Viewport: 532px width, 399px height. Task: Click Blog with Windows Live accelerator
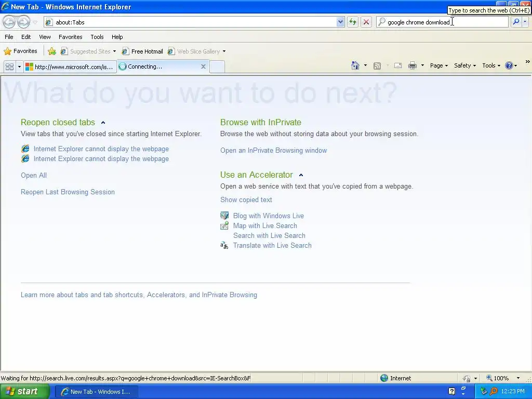[269, 216]
